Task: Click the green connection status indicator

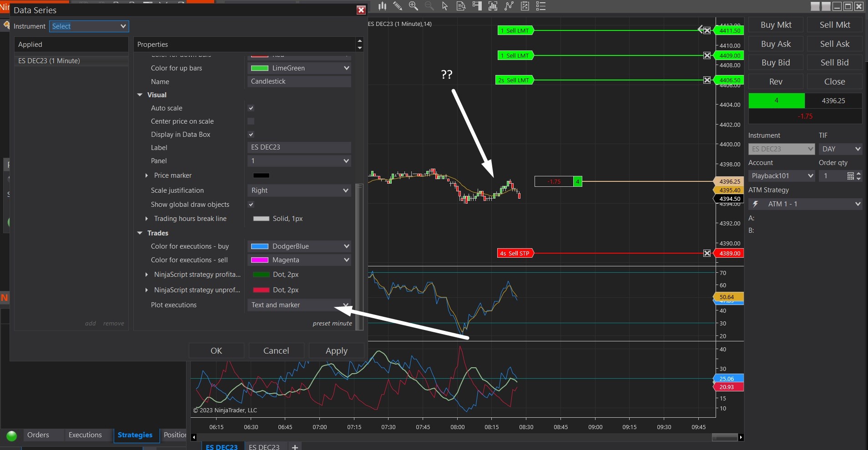Action: click(12, 436)
